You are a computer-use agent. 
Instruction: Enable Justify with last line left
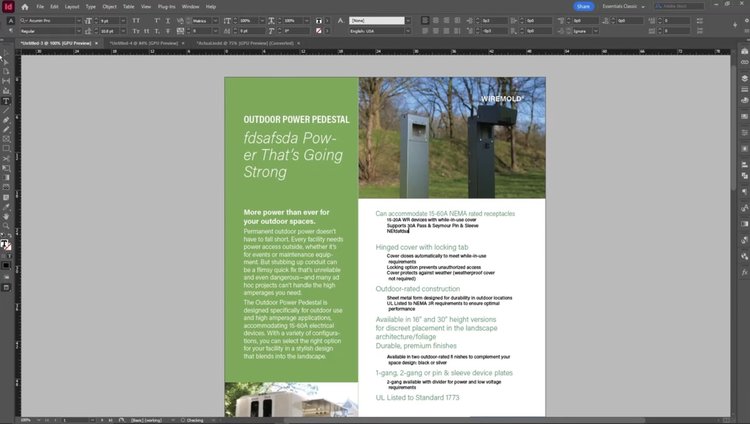tap(425, 31)
